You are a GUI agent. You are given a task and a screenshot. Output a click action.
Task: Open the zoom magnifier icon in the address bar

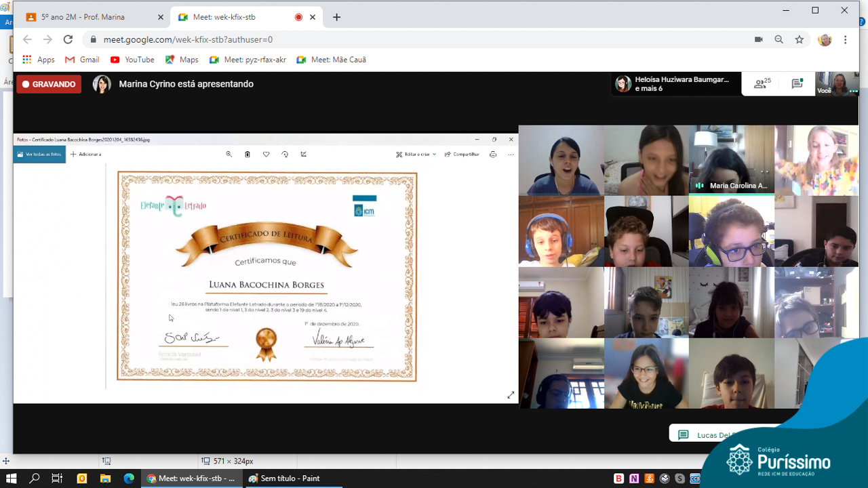point(779,40)
